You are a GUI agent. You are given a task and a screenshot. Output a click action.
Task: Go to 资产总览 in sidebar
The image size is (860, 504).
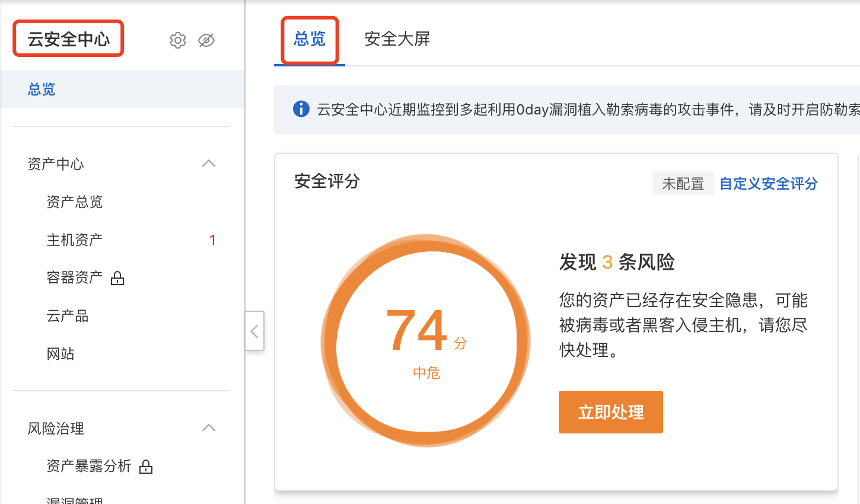(x=75, y=202)
